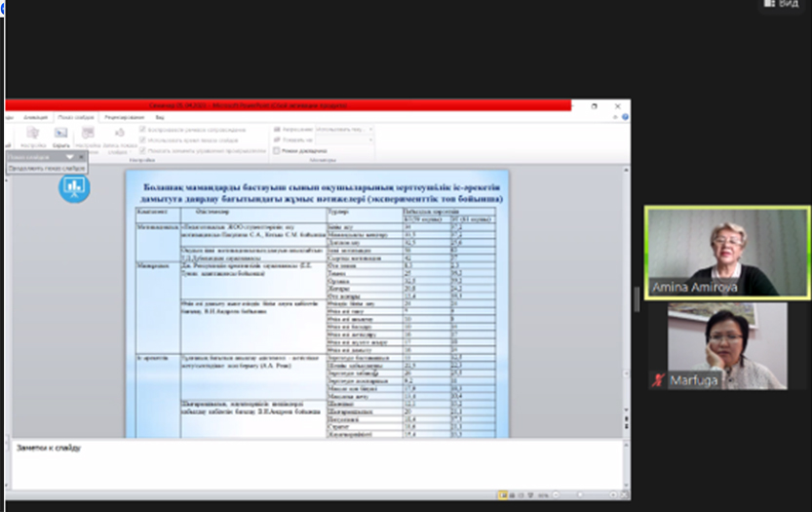Toggle the play narrations checkbox
812x512 pixels.
pos(143,129)
